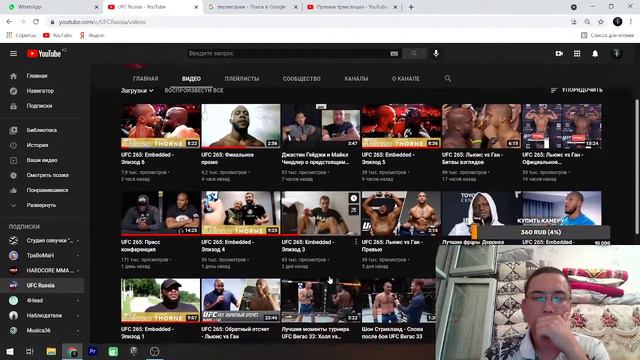
Task: Click the Сервисы apps bookmark
Action: (x=21, y=36)
